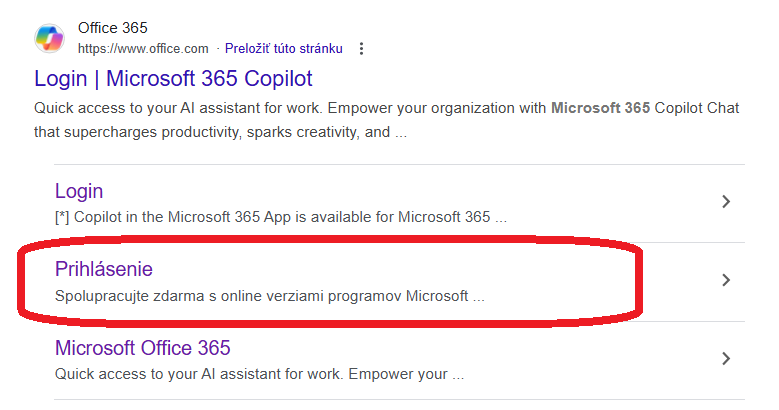The image size is (779, 410).
Task: Click the chevron arrow beside Login
Action: pos(726,202)
